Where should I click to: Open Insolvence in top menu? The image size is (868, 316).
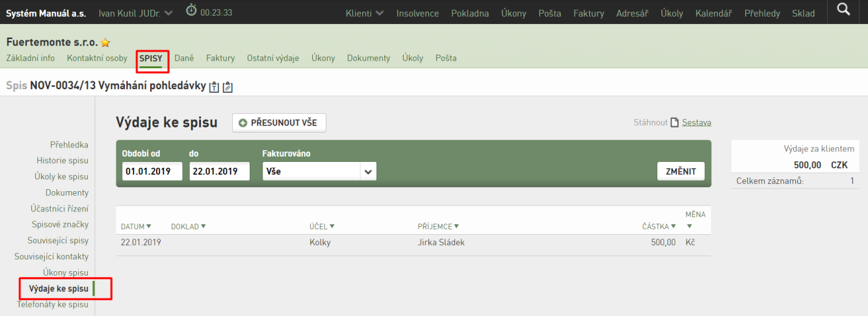[x=417, y=13]
